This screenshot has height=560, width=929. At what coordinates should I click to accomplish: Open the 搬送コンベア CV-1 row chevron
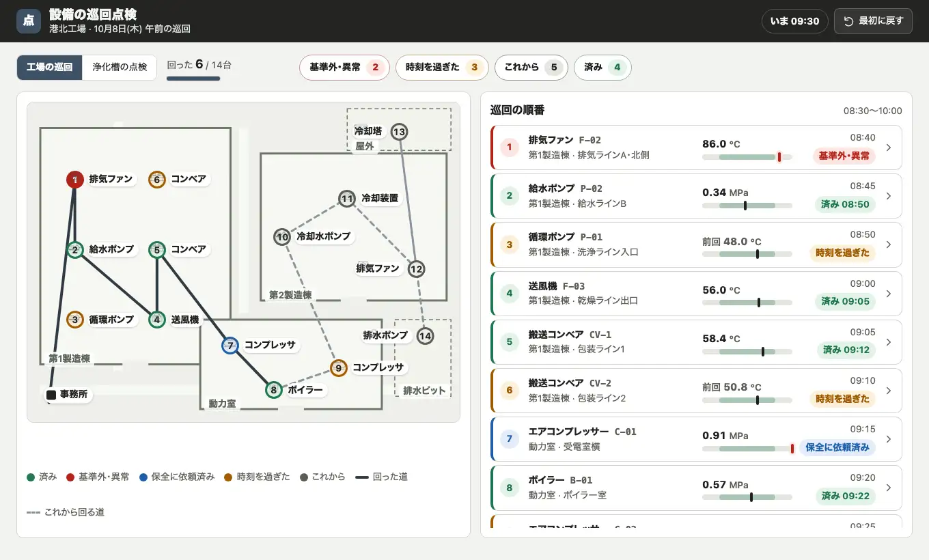pyautogui.click(x=889, y=342)
